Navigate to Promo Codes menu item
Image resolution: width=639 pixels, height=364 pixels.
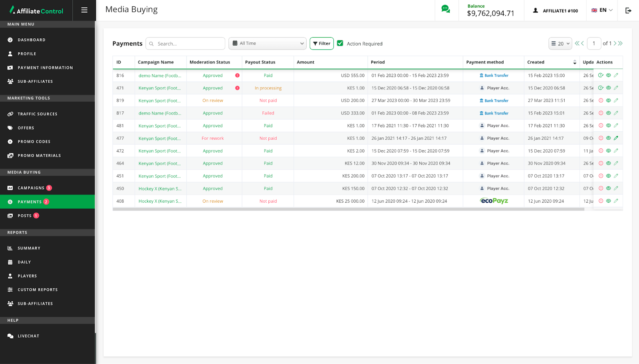(x=34, y=142)
